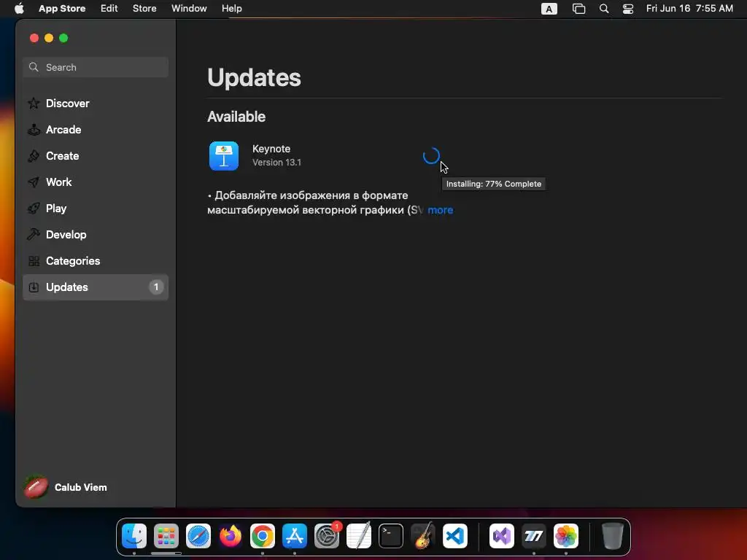Open the Store menu
Viewport: 747px width, 560px height.
coord(144,9)
